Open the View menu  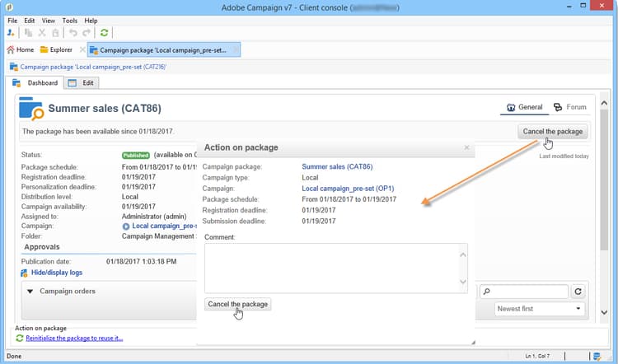49,21
